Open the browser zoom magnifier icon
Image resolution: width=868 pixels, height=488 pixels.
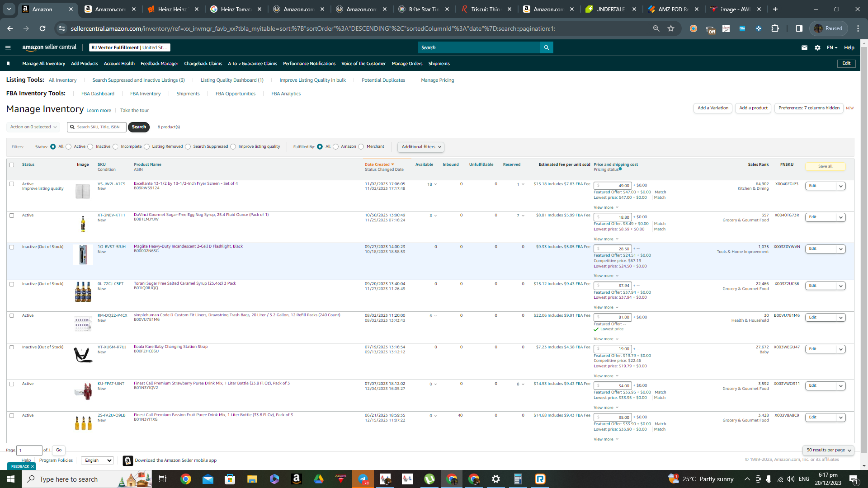[x=656, y=28]
